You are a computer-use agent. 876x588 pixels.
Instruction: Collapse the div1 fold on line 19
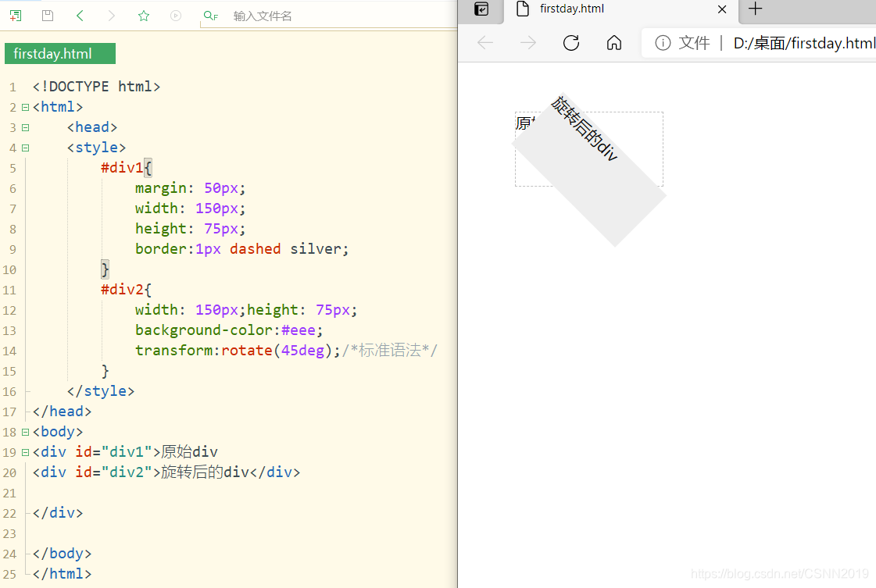pyautogui.click(x=25, y=452)
